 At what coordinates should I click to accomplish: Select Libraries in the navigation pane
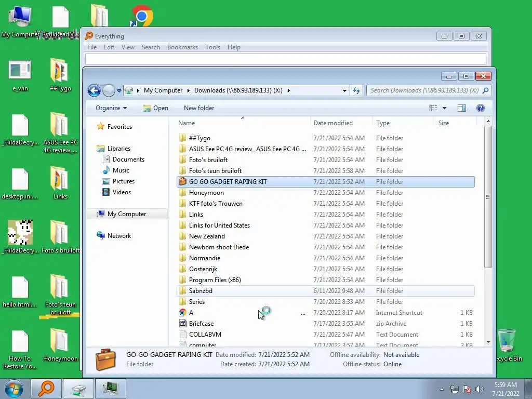point(119,148)
